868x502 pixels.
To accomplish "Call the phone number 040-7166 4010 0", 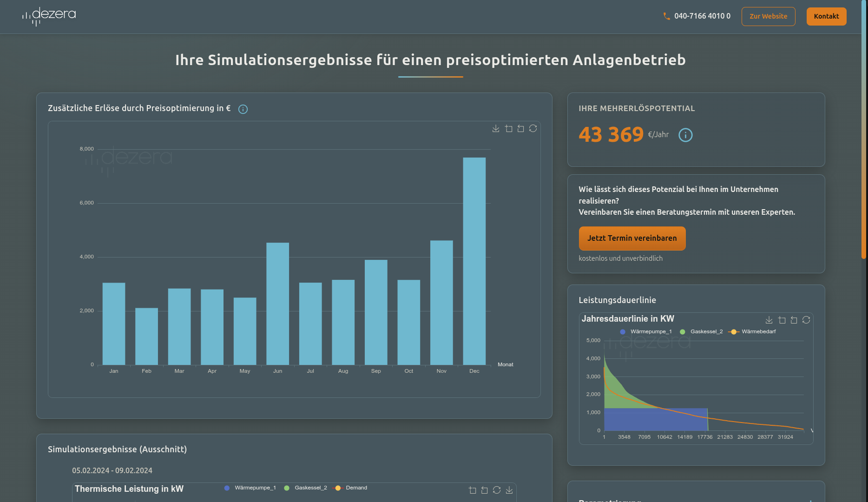I will click(x=697, y=16).
